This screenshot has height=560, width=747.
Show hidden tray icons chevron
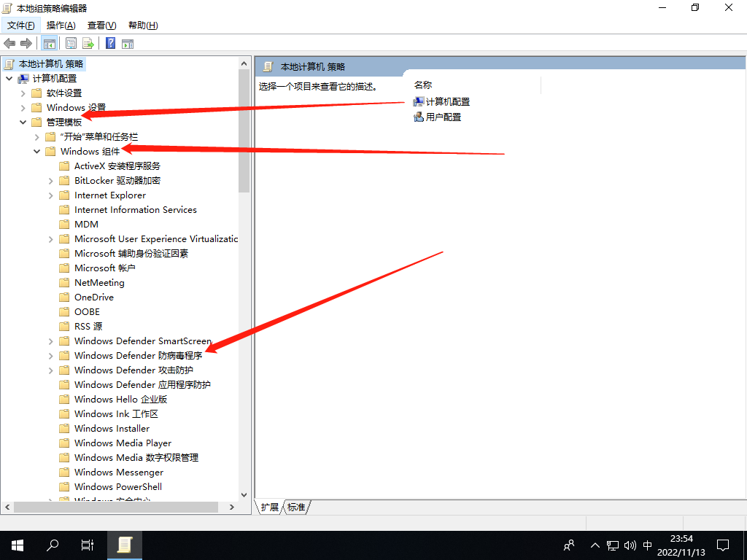(x=595, y=545)
